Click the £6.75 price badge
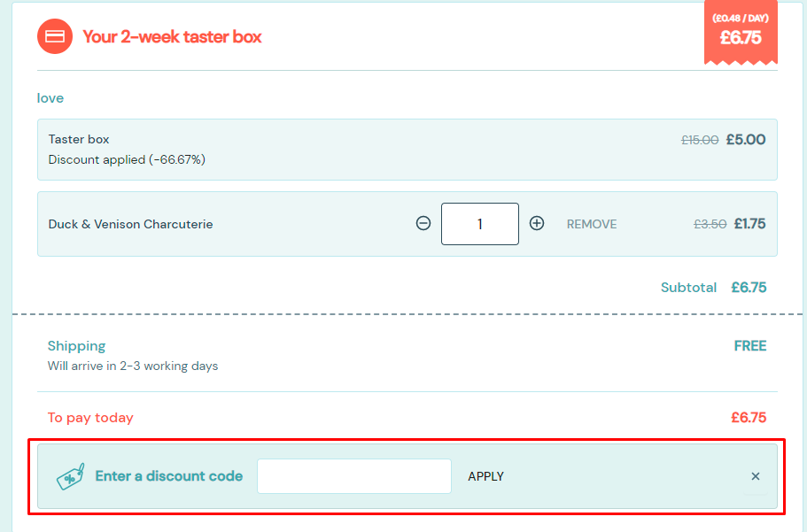 click(741, 33)
